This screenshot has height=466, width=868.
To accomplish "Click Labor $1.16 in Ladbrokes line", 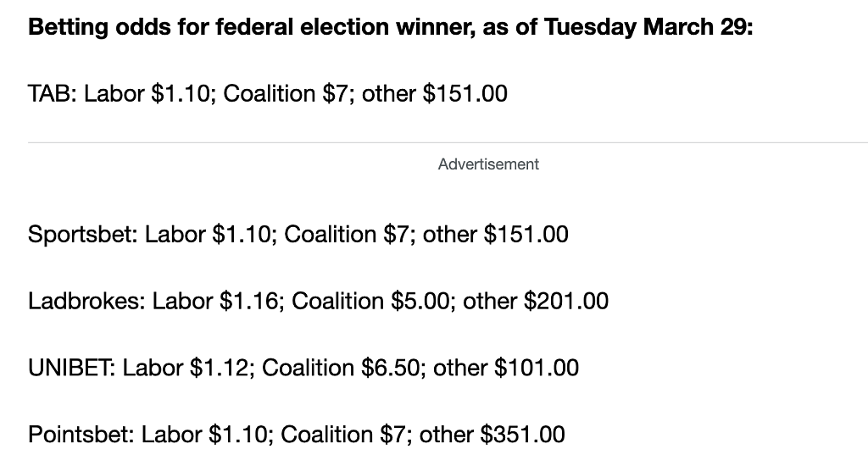I will (x=215, y=301).
